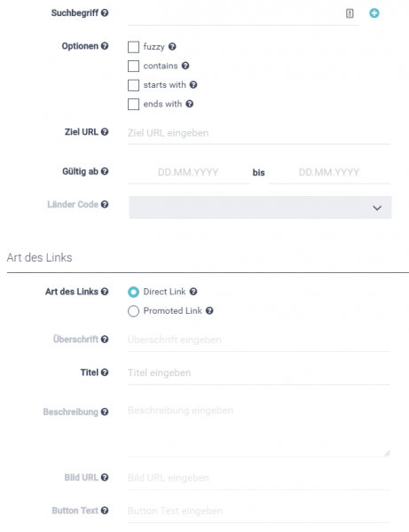
Task: Open help icon next to Ziel URL label
Action: [x=105, y=131]
